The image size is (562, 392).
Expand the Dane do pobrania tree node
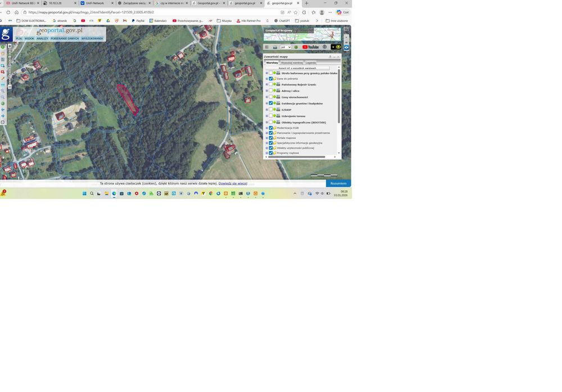pyautogui.click(x=266, y=79)
